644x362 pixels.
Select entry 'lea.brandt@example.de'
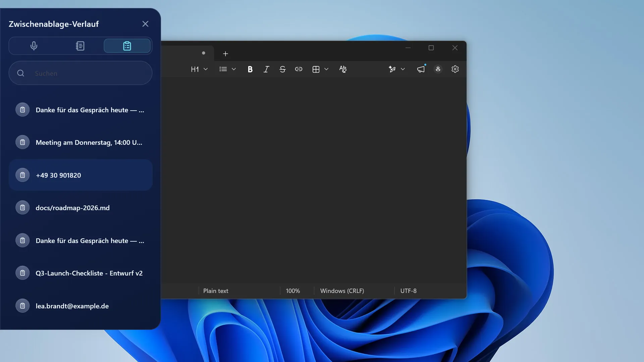(80, 306)
